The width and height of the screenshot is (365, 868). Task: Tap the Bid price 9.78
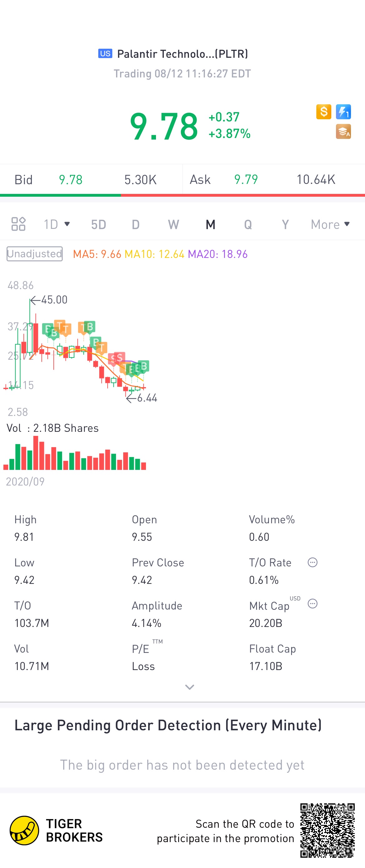pyautogui.click(x=71, y=180)
